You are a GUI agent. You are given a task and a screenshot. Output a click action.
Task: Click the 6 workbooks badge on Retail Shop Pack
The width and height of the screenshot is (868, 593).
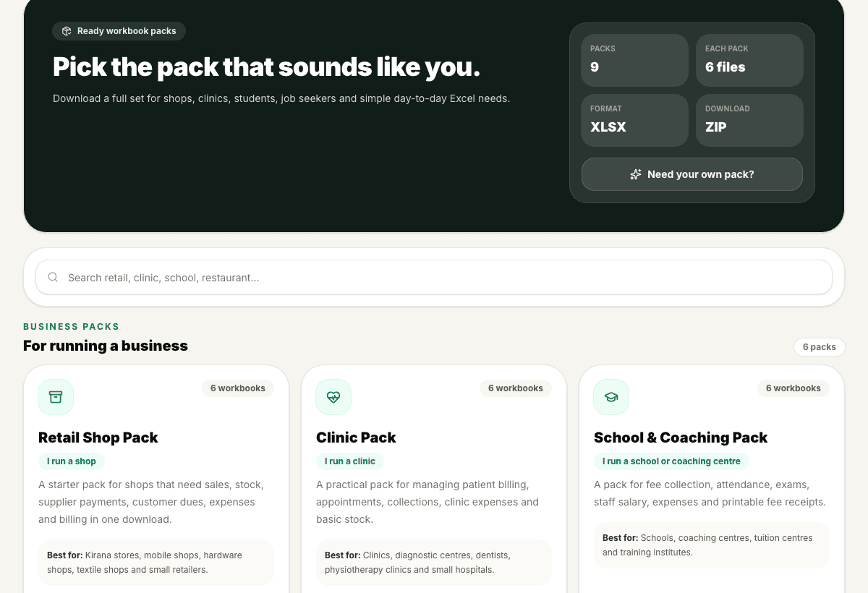pyautogui.click(x=238, y=388)
